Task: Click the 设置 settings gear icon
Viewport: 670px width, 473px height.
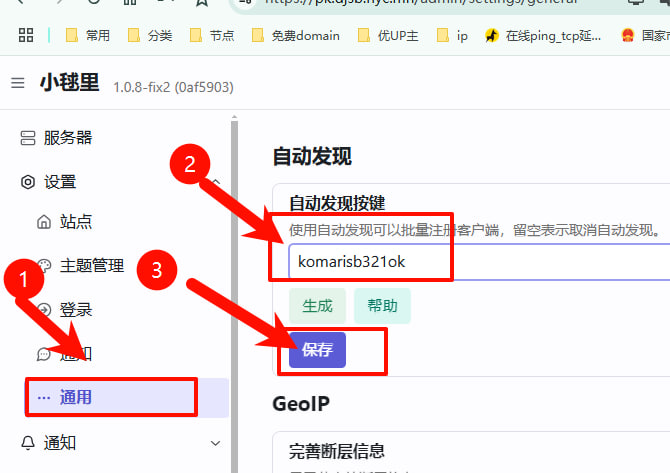Action: (x=28, y=182)
